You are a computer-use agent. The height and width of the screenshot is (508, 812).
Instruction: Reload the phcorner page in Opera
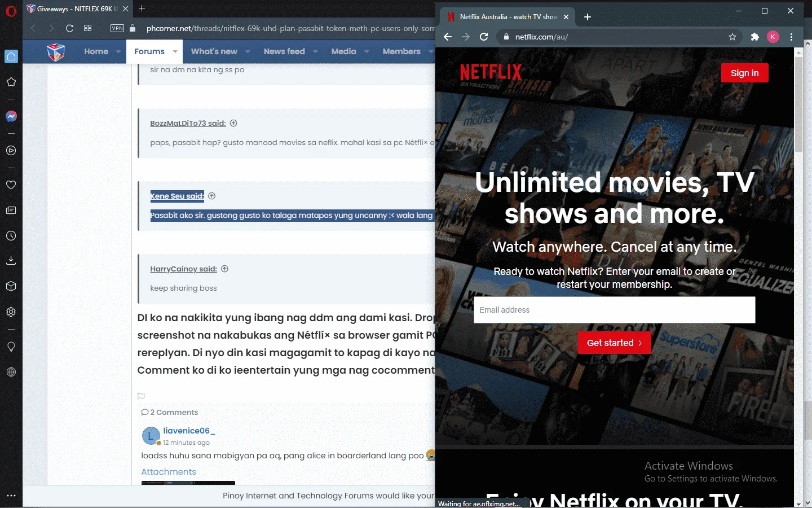click(69, 28)
